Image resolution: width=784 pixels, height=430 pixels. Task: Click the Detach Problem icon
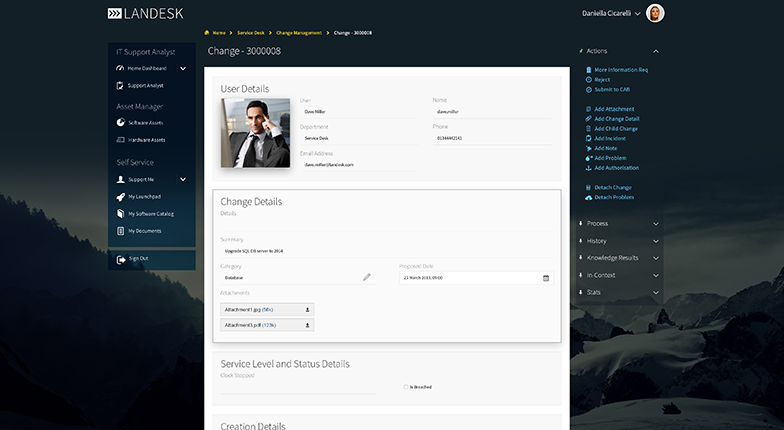587,197
